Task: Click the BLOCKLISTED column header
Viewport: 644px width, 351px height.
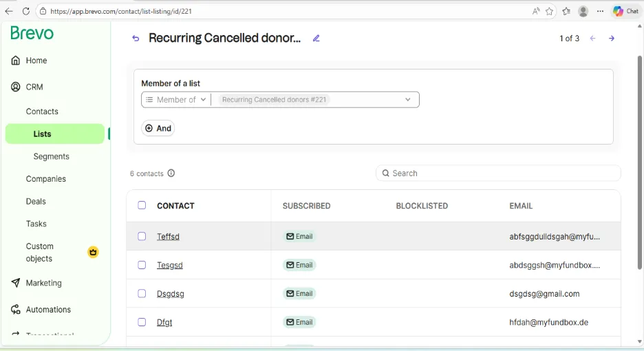Action: click(422, 206)
